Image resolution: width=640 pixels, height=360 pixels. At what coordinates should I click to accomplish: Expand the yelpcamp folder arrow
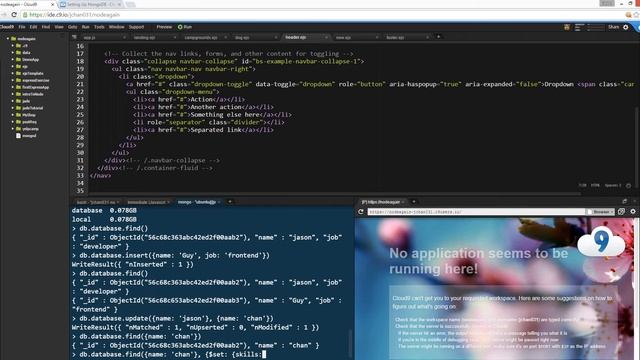13,129
